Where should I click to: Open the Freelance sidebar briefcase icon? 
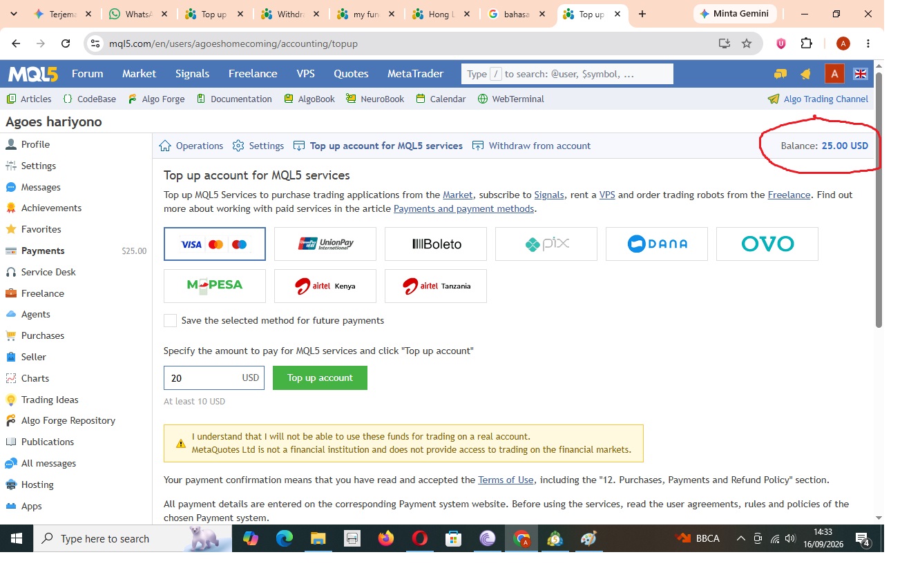tap(10, 293)
